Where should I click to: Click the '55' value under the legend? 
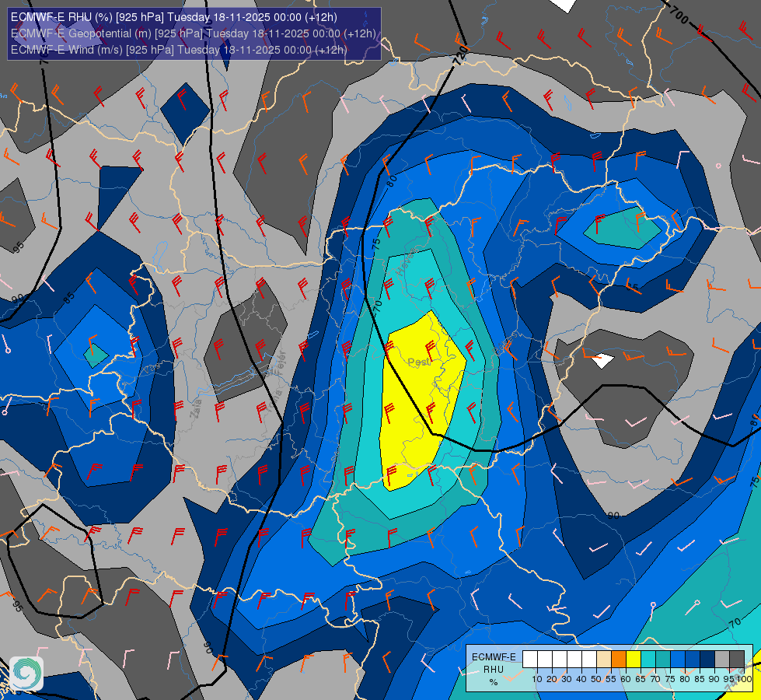tap(610, 679)
